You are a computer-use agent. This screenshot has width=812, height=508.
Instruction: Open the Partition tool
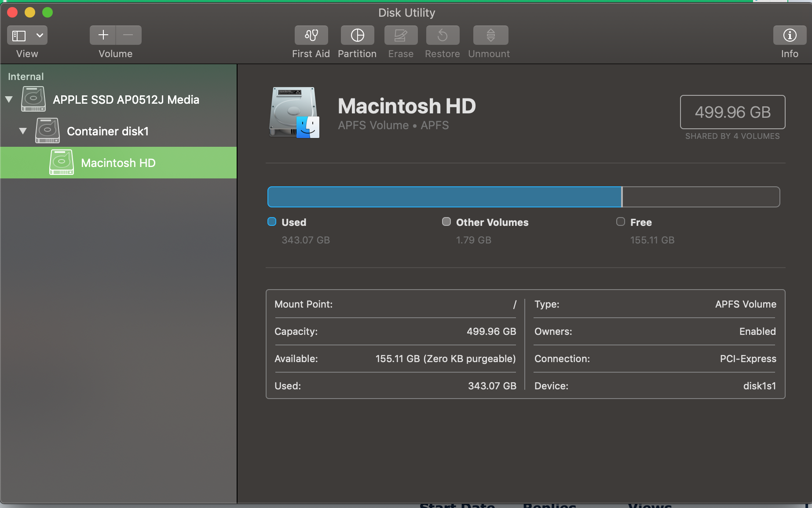pyautogui.click(x=357, y=35)
